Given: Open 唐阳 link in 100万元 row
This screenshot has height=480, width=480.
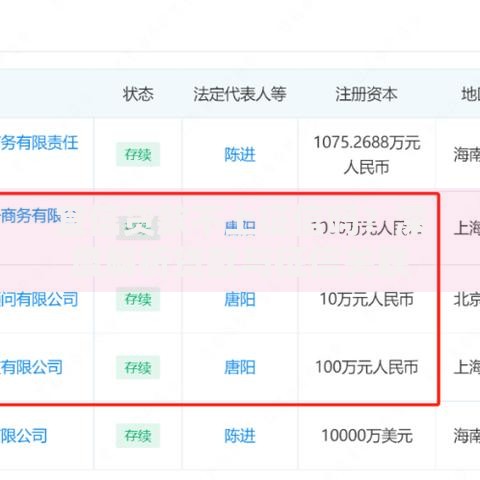Looking at the screenshot, I should point(240,367).
